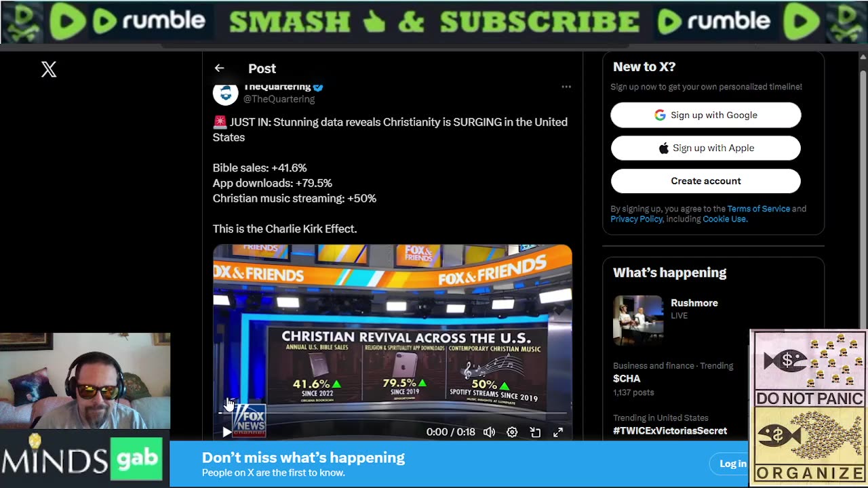The image size is (868, 488).
Task: Click the Log in button
Action: (x=733, y=464)
